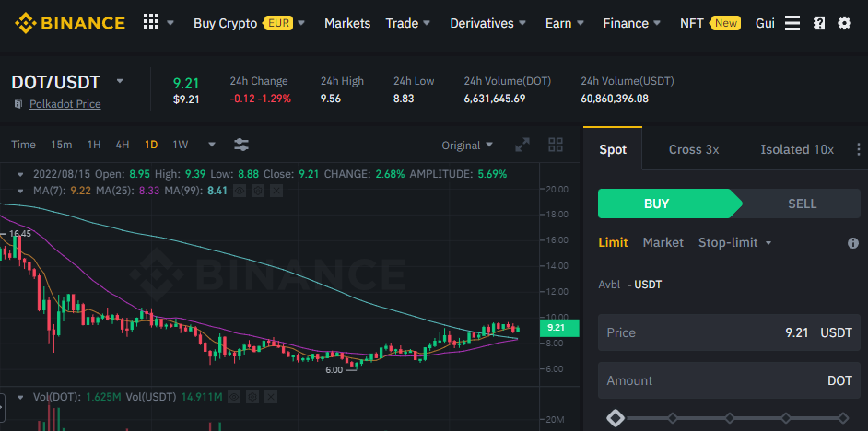Remove the MA indicator
The width and height of the screenshot is (868, 431).
coord(276,191)
